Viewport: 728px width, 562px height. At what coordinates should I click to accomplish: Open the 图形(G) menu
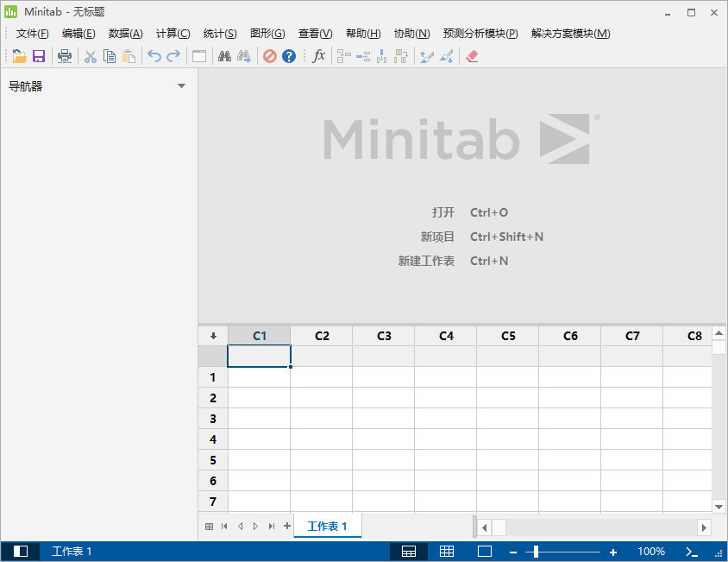(267, 34)
